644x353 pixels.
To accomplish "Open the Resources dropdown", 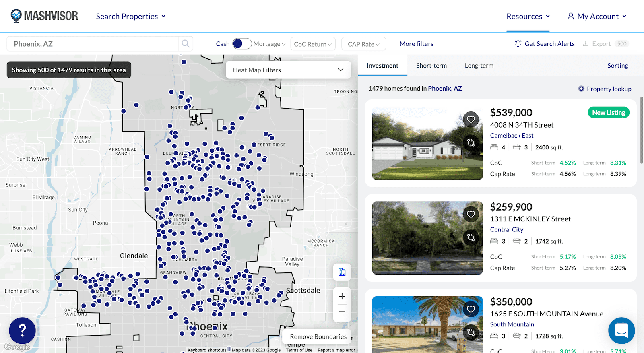I will tap(528, 16).
